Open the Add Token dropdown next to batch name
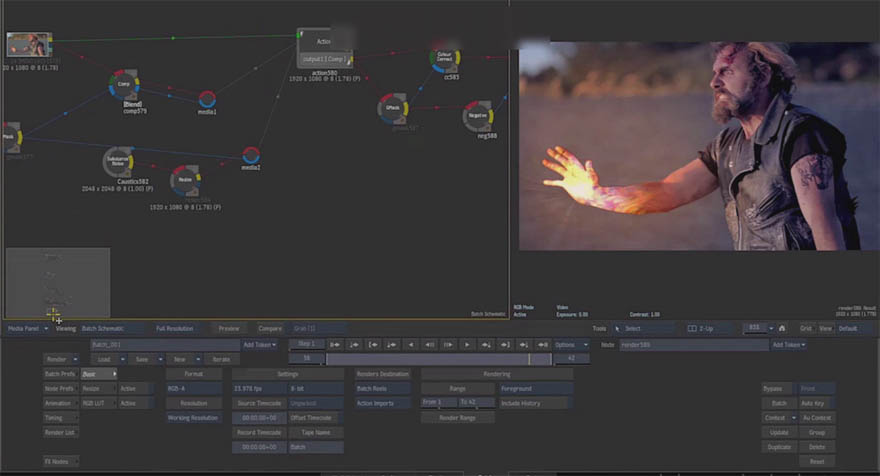Viewport: 880px width, 476px height. pos(259,345)
